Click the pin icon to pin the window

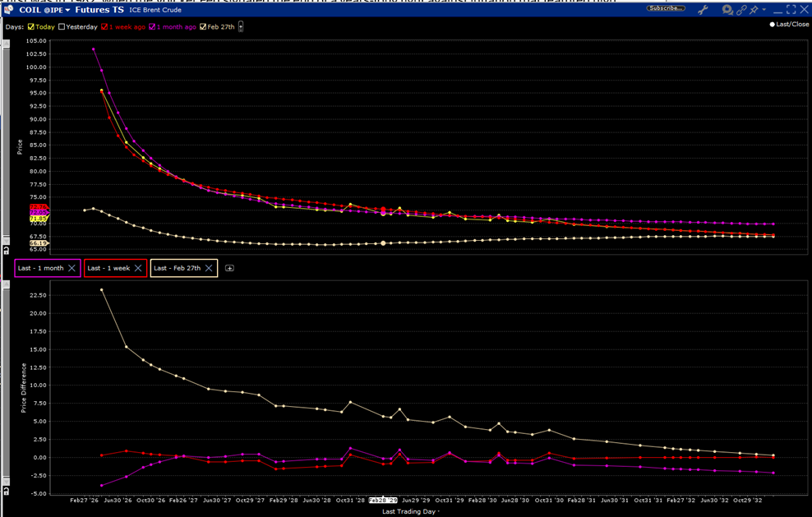754,9
